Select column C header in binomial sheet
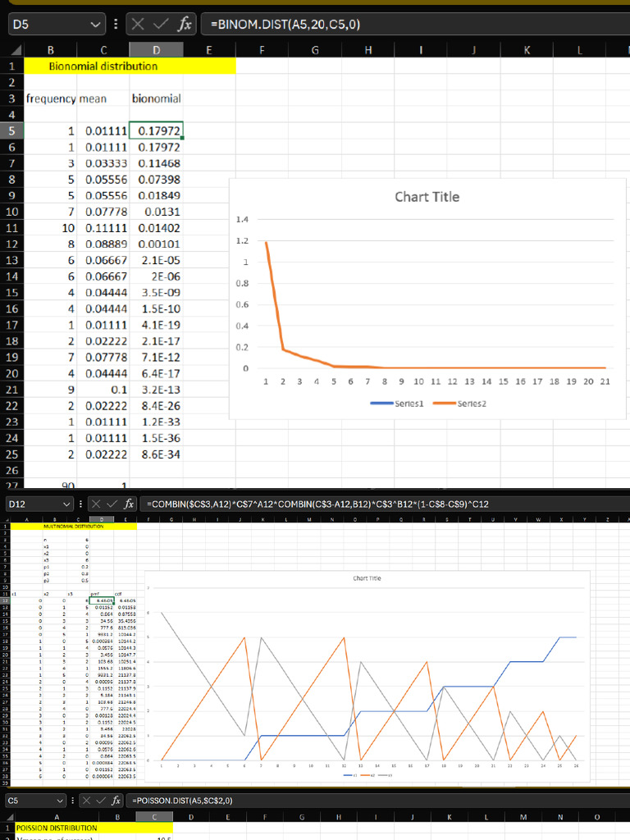The height and width of the screenshot is (840, 630). [103, 50]
